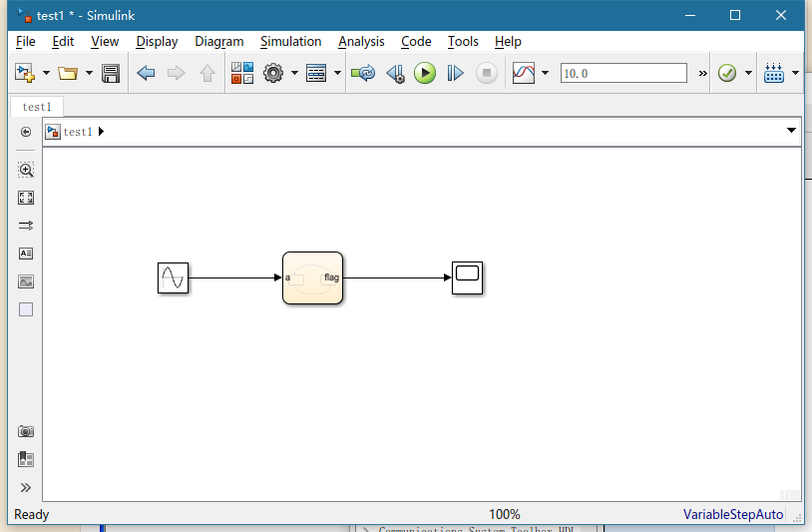Expand the breadcrumb test1 arrow
This screenshot has height=532, width=812.
101,132
